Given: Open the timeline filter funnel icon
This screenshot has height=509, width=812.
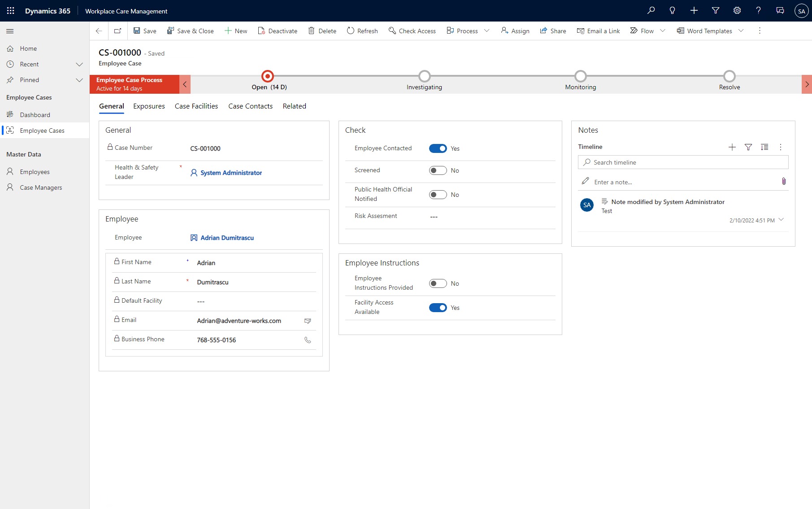Looking at the screenshot, I should tap(748, 147).
